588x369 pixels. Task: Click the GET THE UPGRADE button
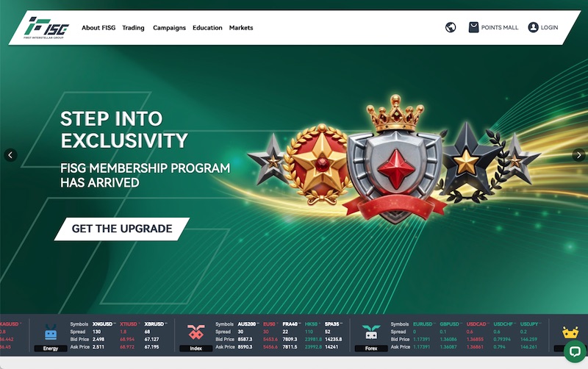tap(122, 229)
